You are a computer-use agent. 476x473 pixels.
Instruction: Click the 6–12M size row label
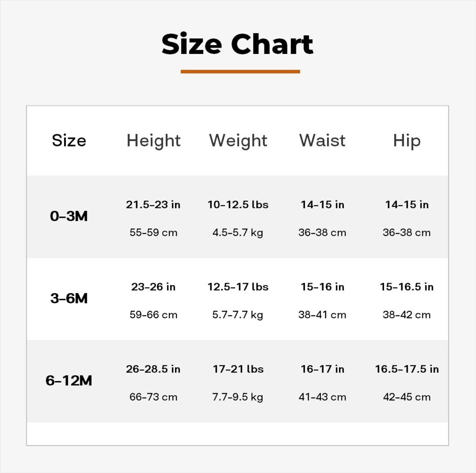pos(69,380)
